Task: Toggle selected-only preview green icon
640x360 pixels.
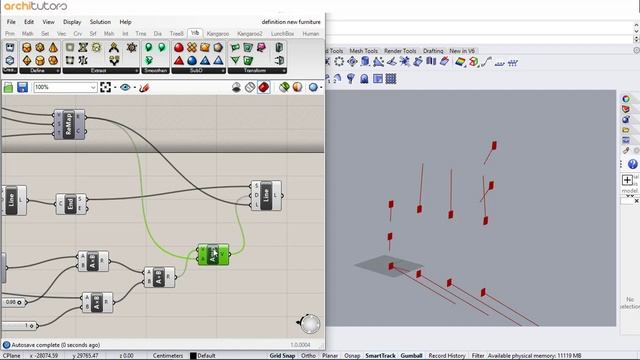Action: [284, 87]
